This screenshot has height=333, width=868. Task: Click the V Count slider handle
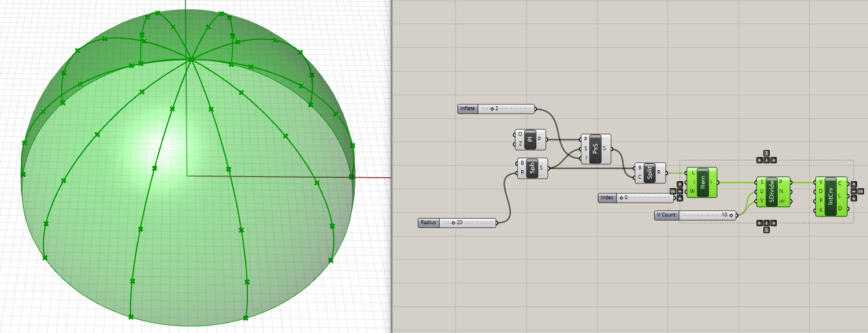pos(731,215)
